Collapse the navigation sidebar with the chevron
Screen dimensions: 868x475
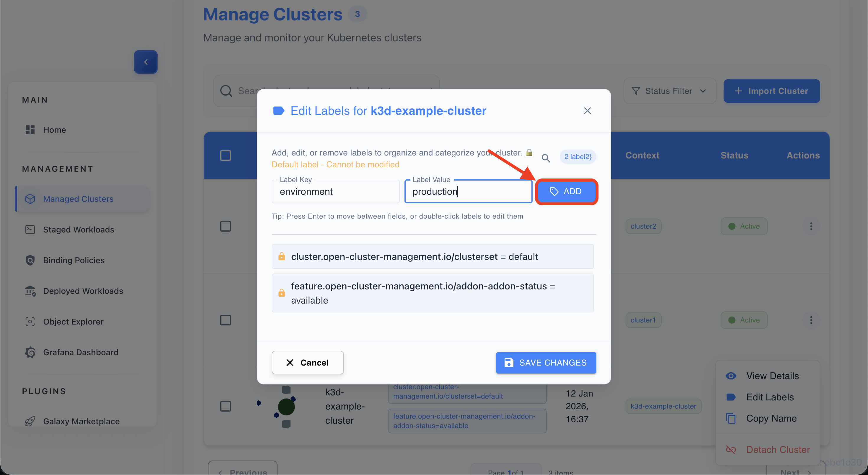click(146, 62)
